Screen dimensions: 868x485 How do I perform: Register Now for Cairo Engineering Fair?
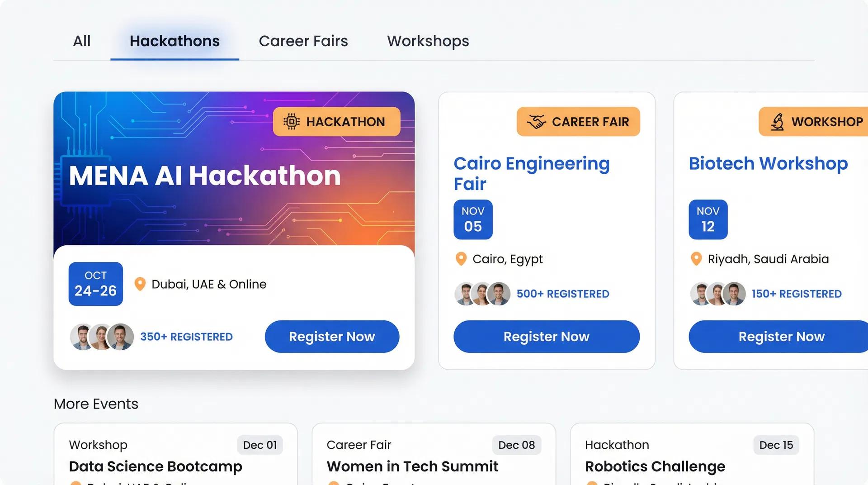[x=547, y=337]
